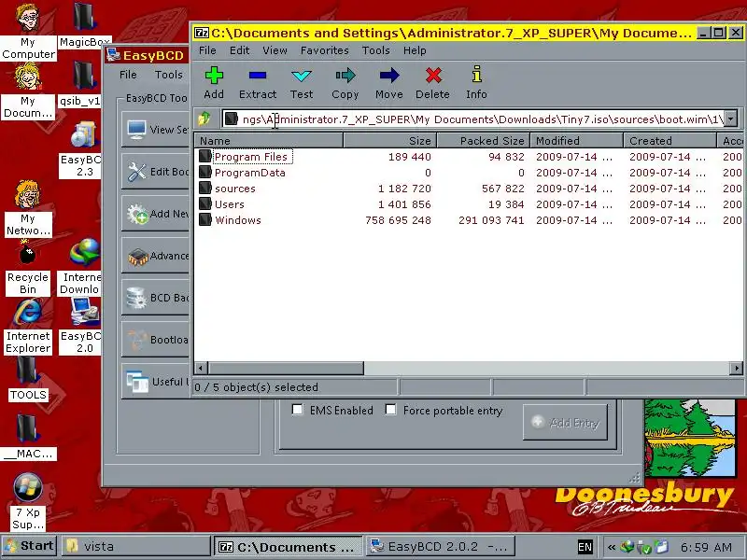
Task: Open My Computer desktop icon
Action: [28, 31]
